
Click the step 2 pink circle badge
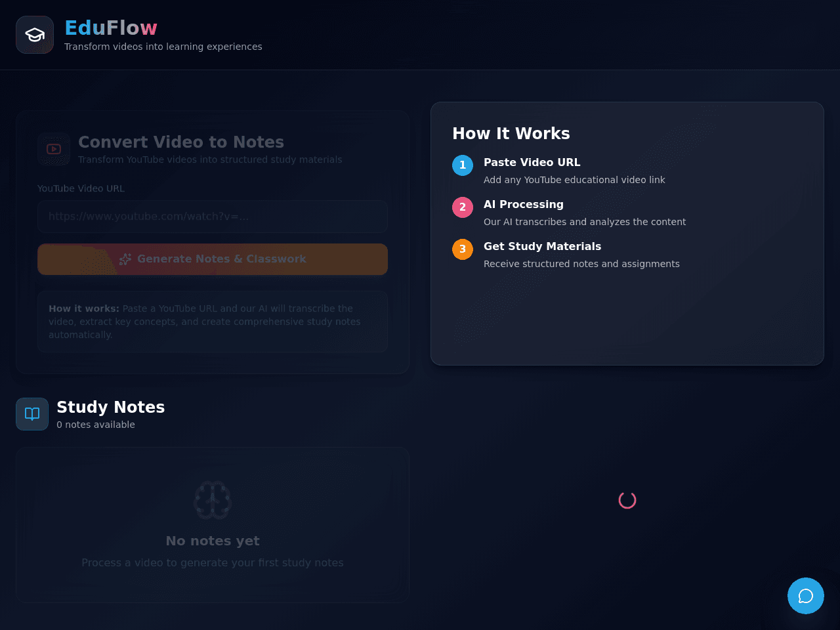click(x=463, y=207)
